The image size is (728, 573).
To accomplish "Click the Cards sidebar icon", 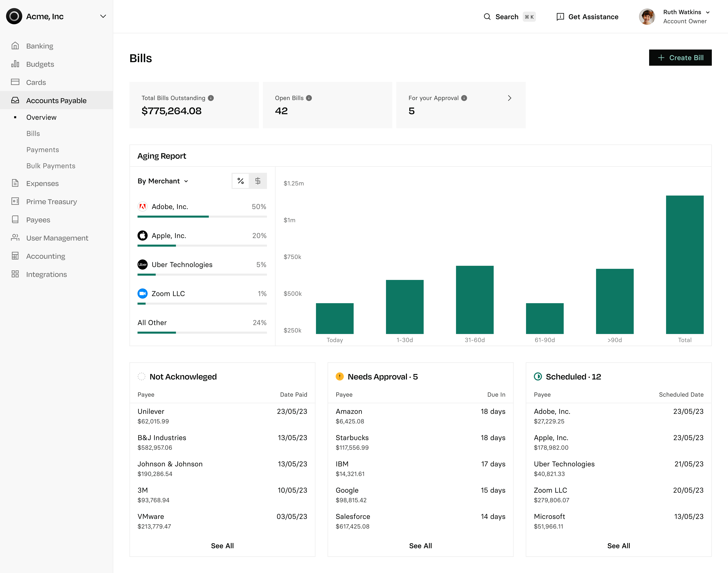I will [x=15, y=82].
